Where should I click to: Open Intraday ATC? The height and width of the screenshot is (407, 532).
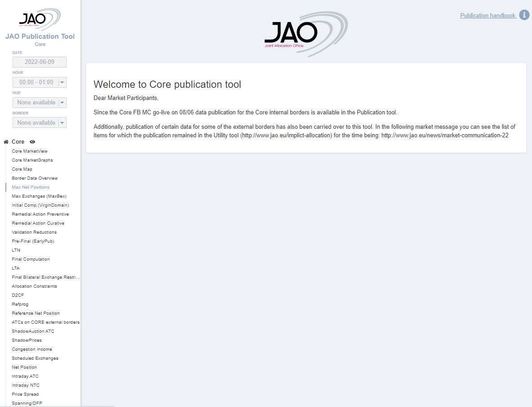click(25, 376)
